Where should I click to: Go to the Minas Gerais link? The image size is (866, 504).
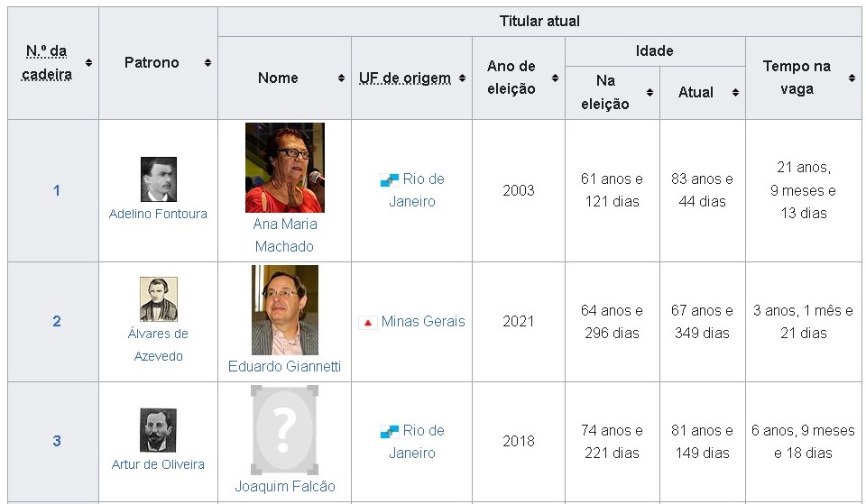coord(423,321)
